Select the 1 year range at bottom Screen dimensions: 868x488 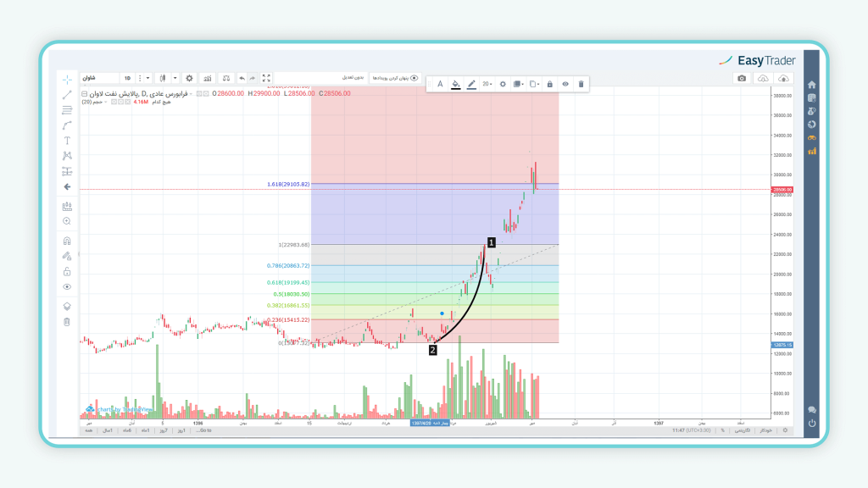click(x=108, y=430)
